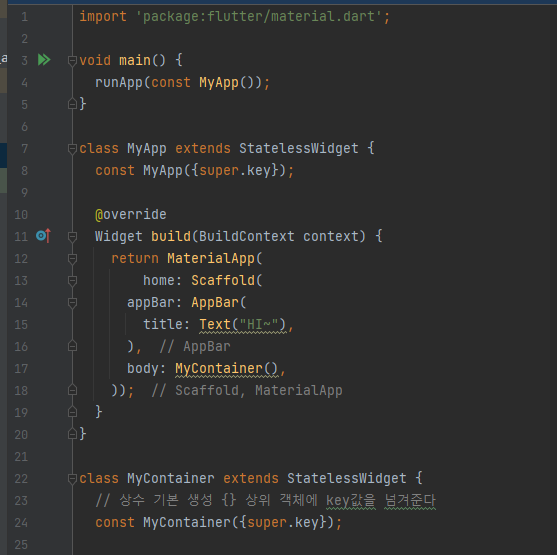
Task: Collapse the build method fold on line 11
Action: (x=72, y=236)
